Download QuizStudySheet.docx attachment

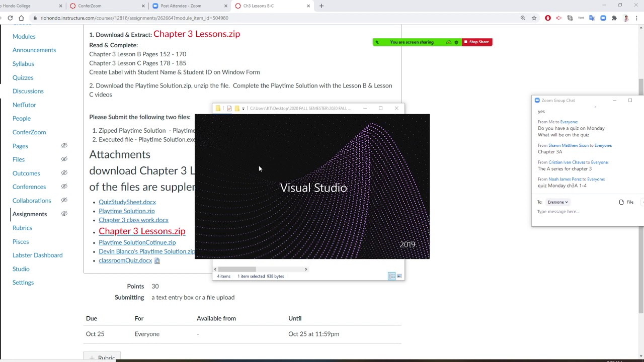coord(127,202)
